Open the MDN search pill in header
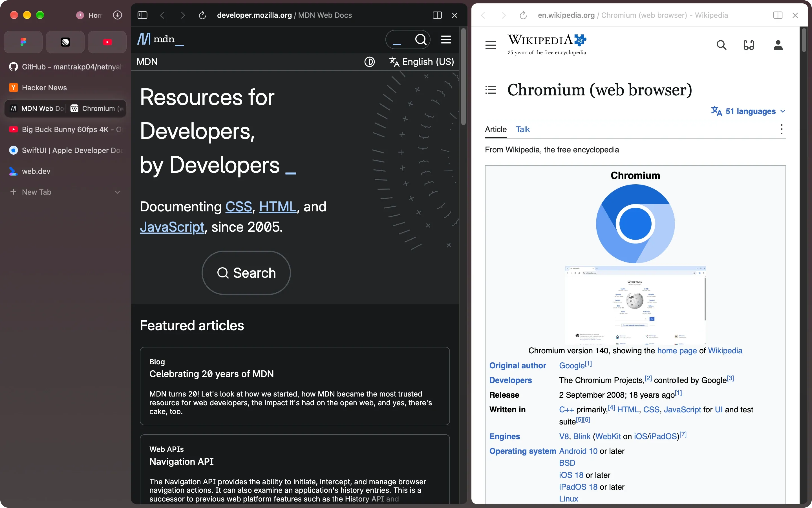Image resolution: width=812 pixels, height=508 pixels. point(408,40)
